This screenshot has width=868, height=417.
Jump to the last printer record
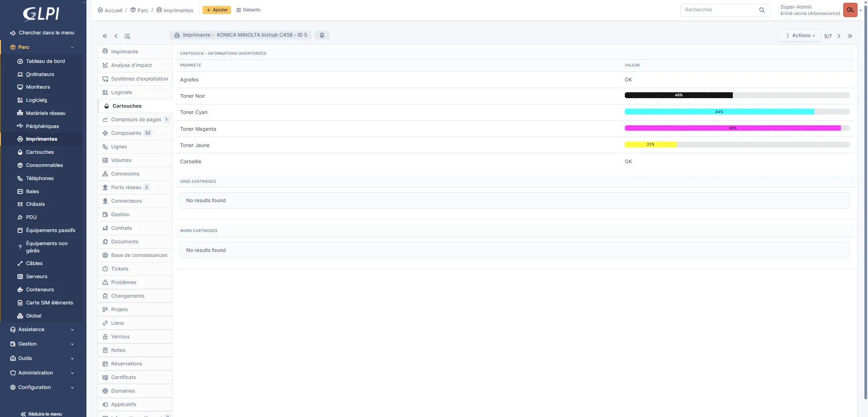(x=850, y=36)
